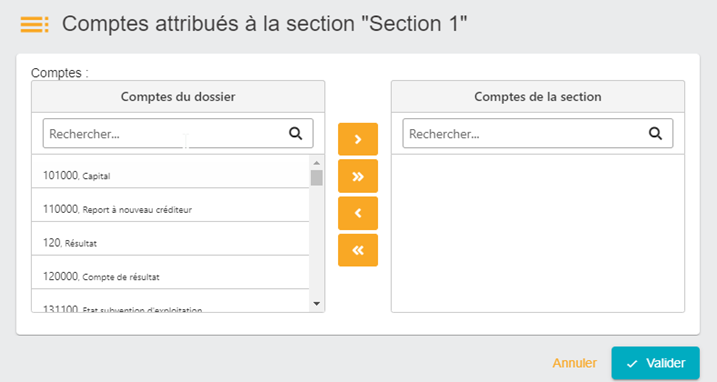Select account 110000, Report à nouveau créditeur
The width and height of the screenshot is (717, 382).
(171, 205)
